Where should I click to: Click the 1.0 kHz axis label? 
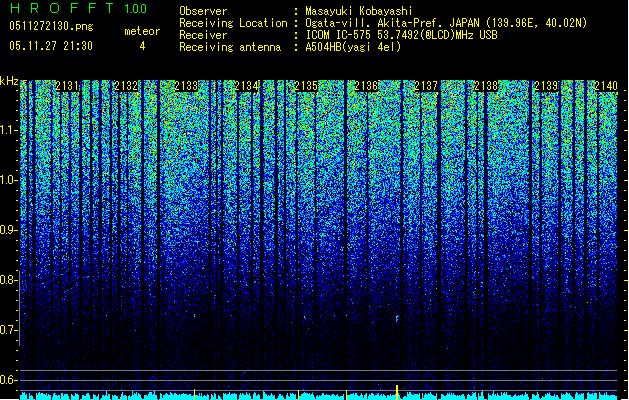pos(9,180)
